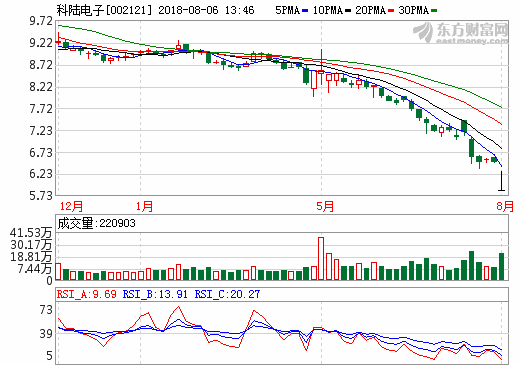Click the 7.23 price axis label
The width and height of the screenshot is (520, 365).
pos(41,130)
